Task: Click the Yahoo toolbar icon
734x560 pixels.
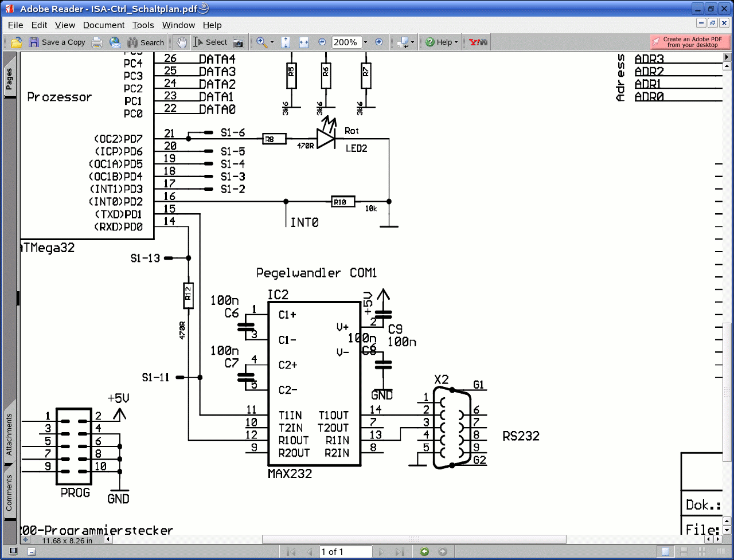Action: (478, 42)
